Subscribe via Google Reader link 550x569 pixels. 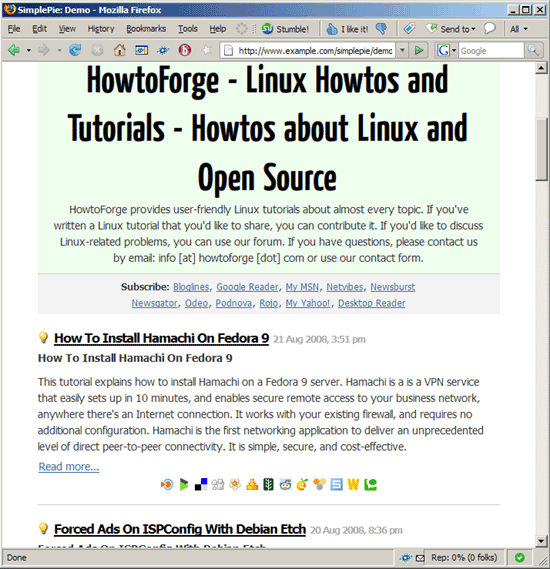tap(247, 287)
